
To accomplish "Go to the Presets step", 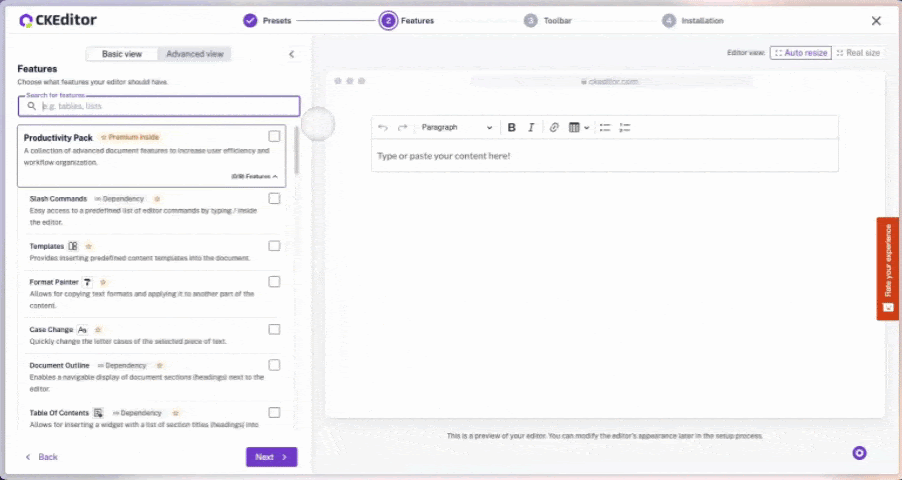I will pyautogui.click(x=267, y=20).
